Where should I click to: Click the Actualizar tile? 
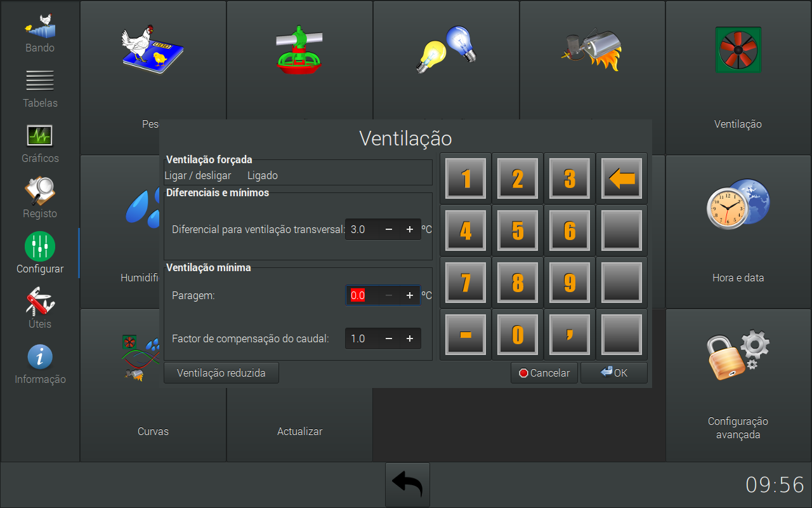[299, 424]
